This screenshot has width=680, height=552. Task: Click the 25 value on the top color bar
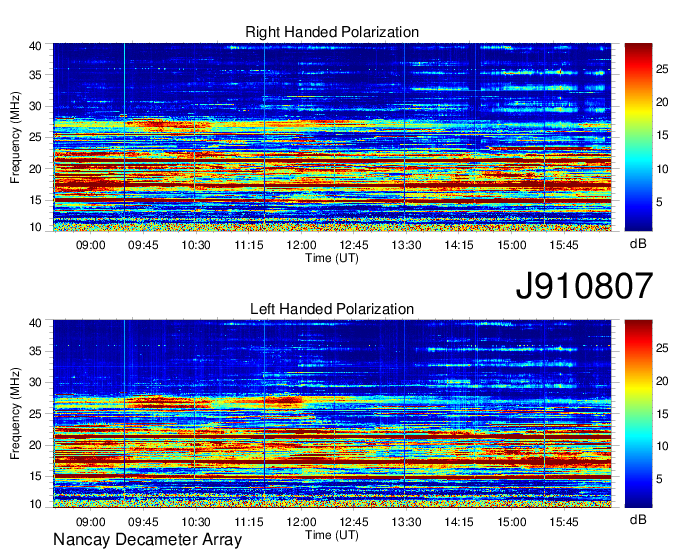click(x=662, y=69)
